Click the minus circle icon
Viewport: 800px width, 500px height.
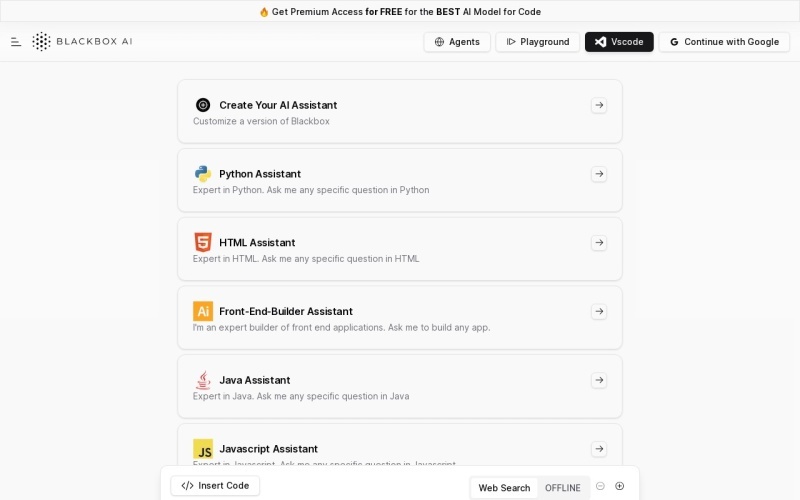click(601, 486)
